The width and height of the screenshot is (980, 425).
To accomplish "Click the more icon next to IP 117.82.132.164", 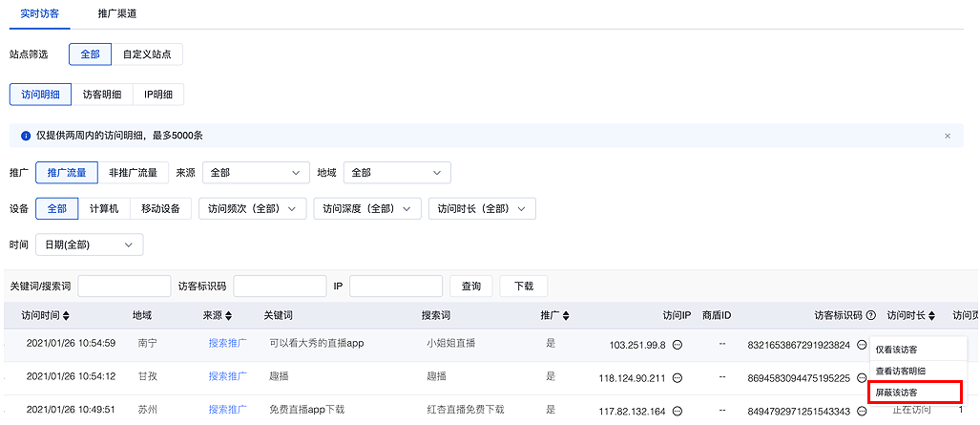I will coord(677,411).
